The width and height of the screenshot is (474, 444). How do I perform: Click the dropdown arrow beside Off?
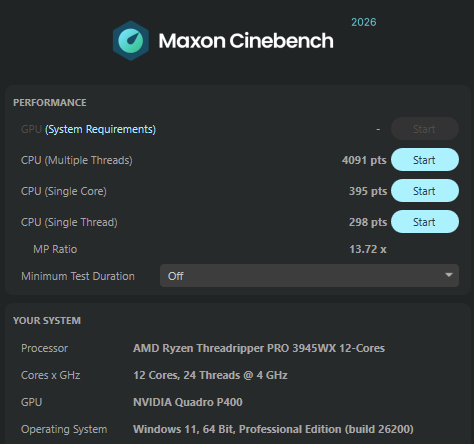[449, 275]
